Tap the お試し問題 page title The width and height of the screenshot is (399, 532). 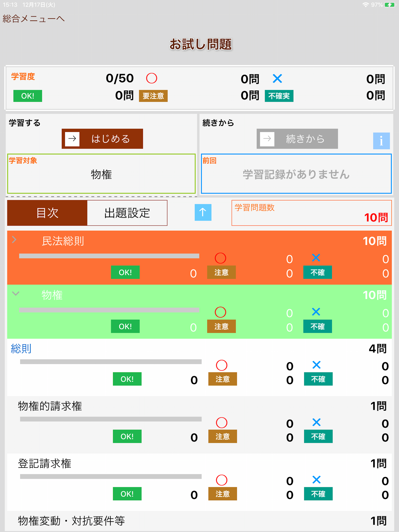[x=200, y=44]
